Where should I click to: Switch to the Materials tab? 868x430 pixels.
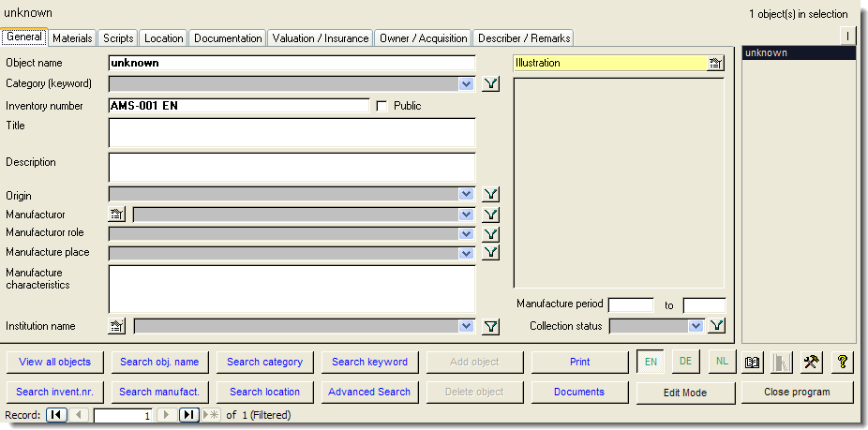pos(72,38)
